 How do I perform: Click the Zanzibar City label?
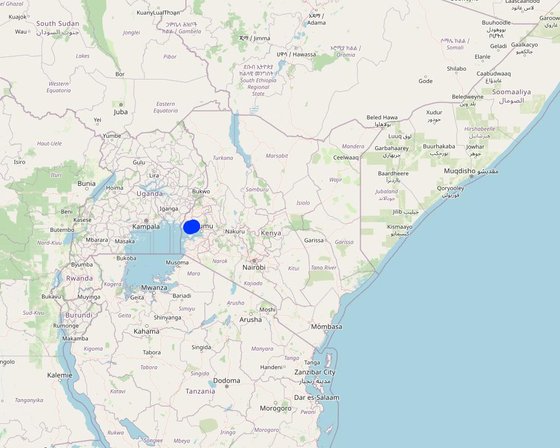point(315,372)
